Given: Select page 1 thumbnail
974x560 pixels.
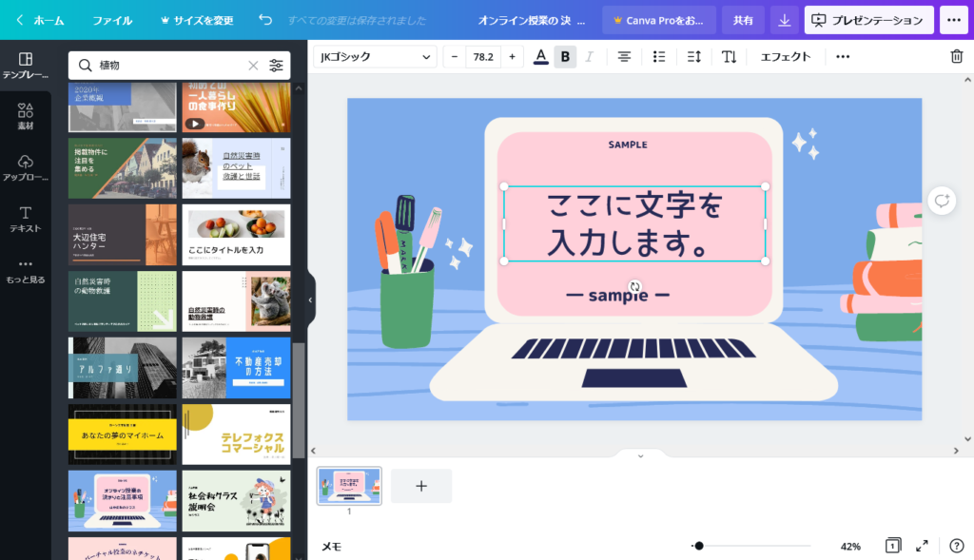Looking at the screenshot, I should point(349,486).
